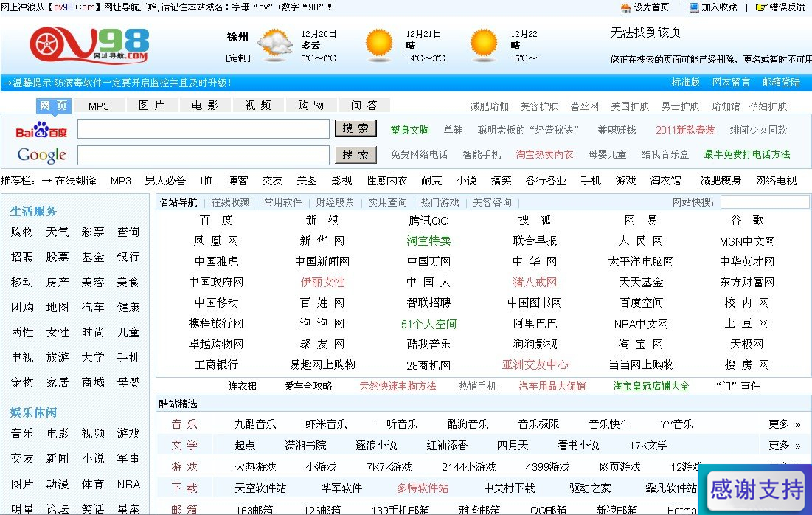Click the sunny weather icon for 12月22
The height and width of the screenshot is (515, 812).
tap(484, 44)
